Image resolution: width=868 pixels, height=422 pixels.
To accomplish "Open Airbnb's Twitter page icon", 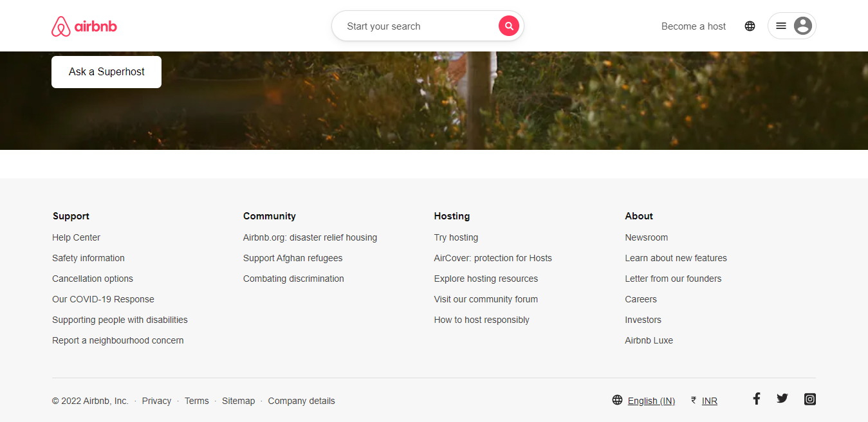I will pos(782,399).
